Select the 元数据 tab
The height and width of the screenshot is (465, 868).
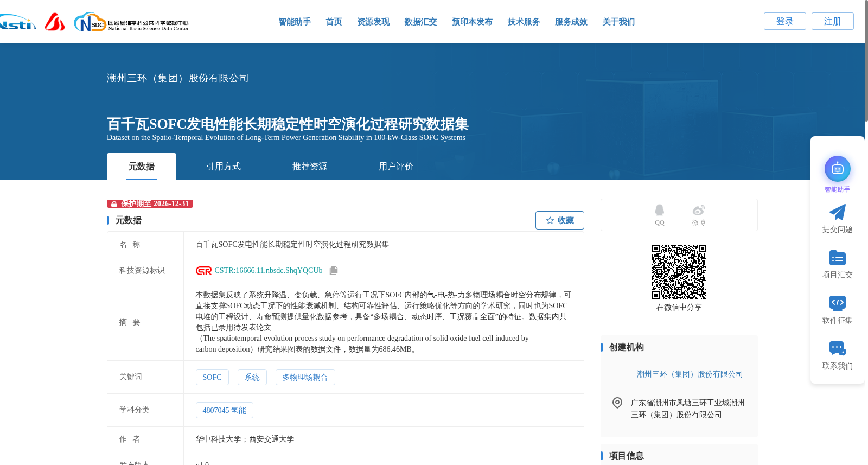142,167
